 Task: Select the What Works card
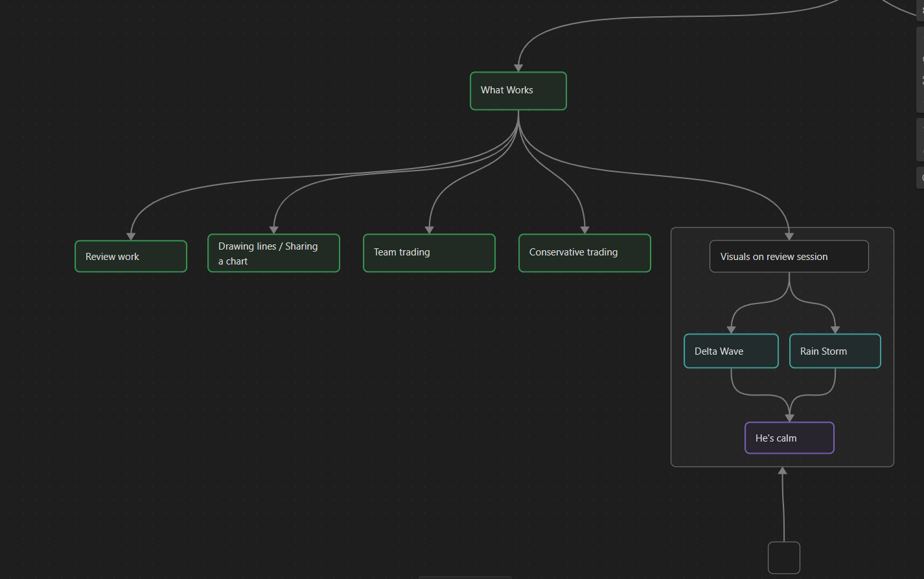pos(518,91)
